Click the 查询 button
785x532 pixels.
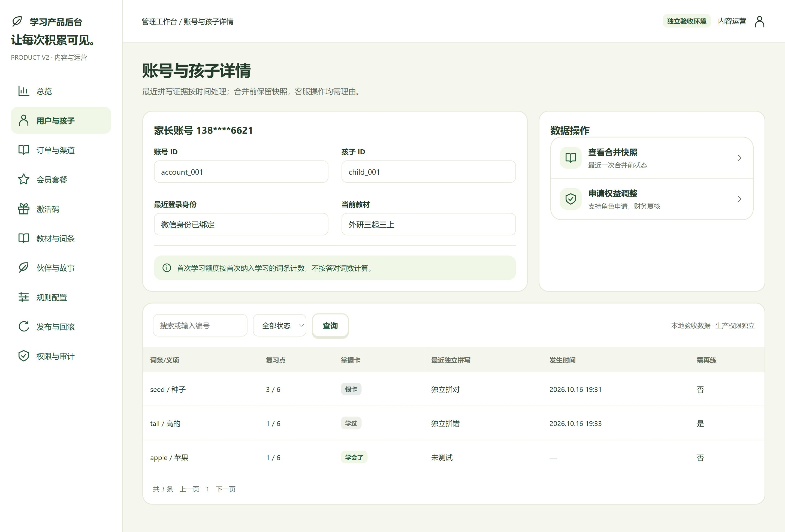tap(330, 325)
